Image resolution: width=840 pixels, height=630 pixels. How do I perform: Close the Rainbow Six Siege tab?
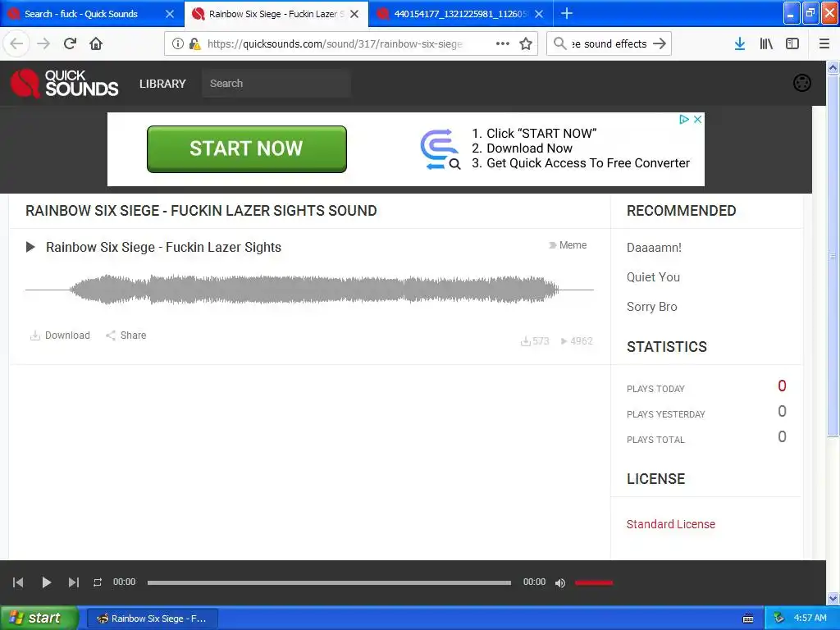354,14
